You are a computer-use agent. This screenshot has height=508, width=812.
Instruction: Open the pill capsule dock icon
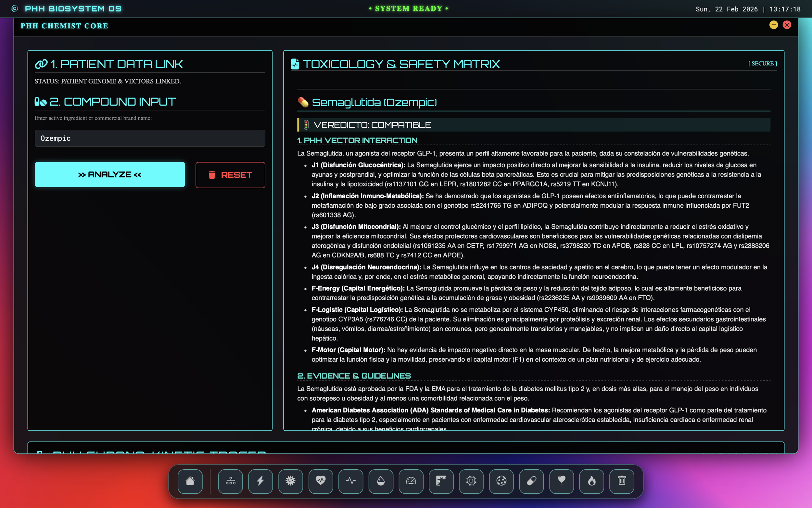coord(531,481)
